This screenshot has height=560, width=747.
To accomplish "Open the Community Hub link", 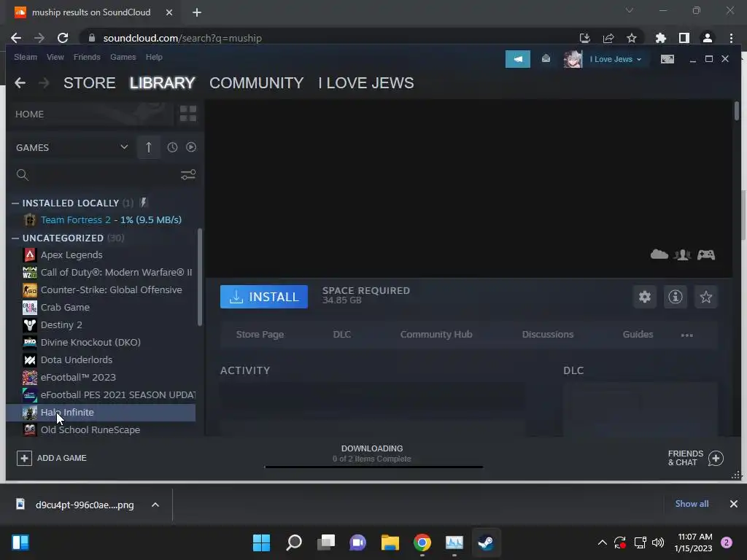I will click(436, 334).
